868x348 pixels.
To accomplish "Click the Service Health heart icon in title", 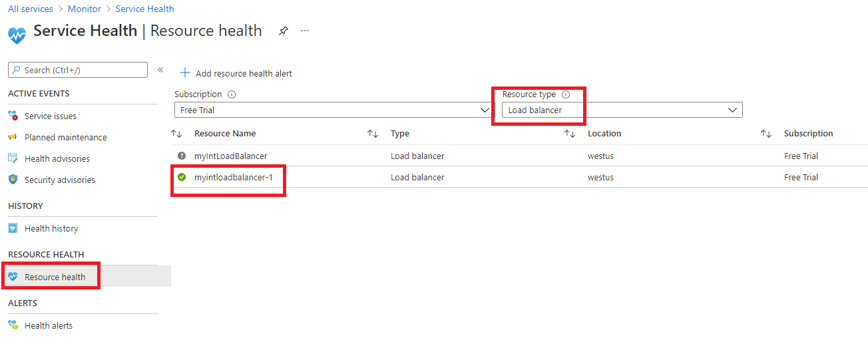I will [17, 35].
